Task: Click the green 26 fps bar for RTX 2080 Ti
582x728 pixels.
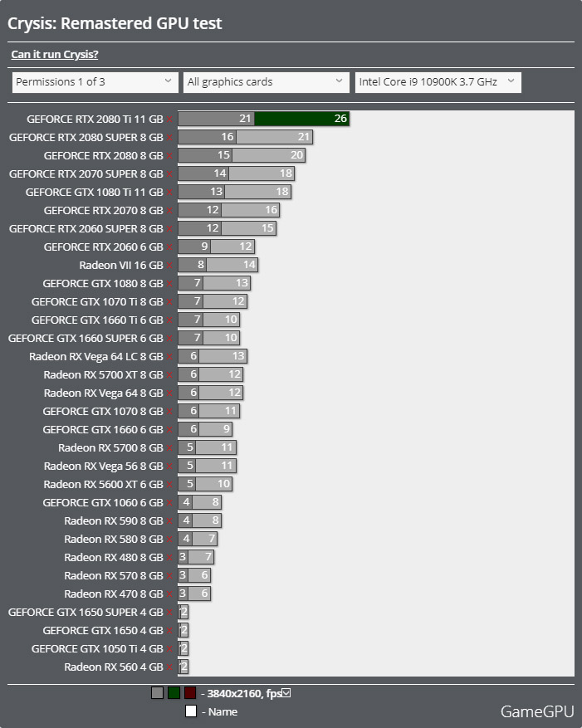Action: [302, 119]
